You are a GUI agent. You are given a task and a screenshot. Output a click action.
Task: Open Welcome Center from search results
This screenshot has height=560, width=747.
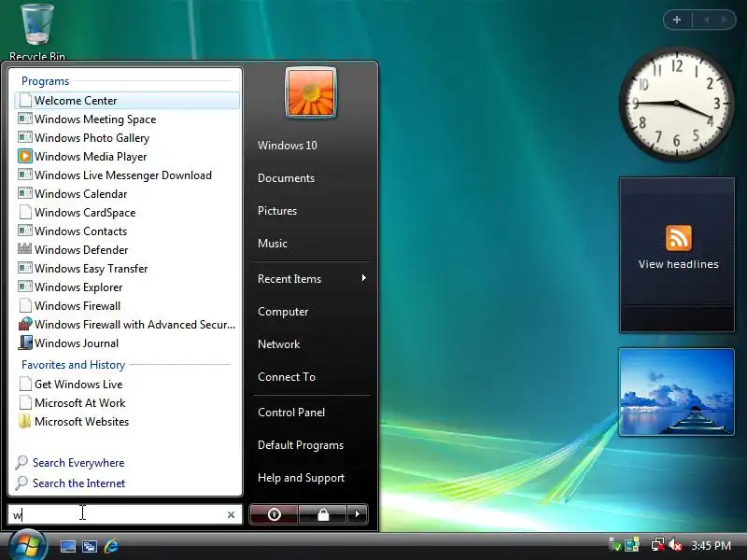(x=127, y=101)
